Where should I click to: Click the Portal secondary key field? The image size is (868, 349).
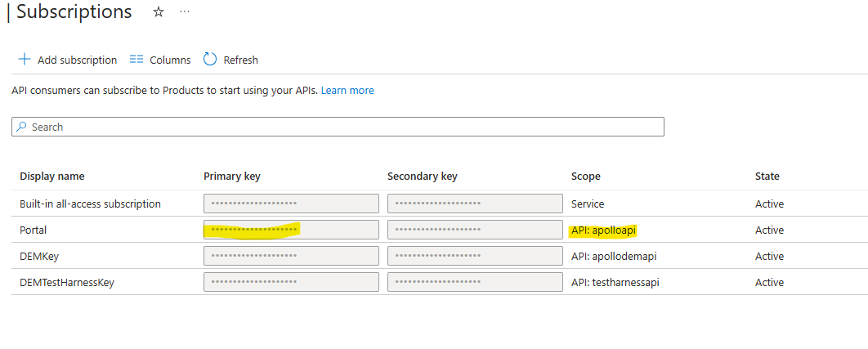click(x=475, y=230)
